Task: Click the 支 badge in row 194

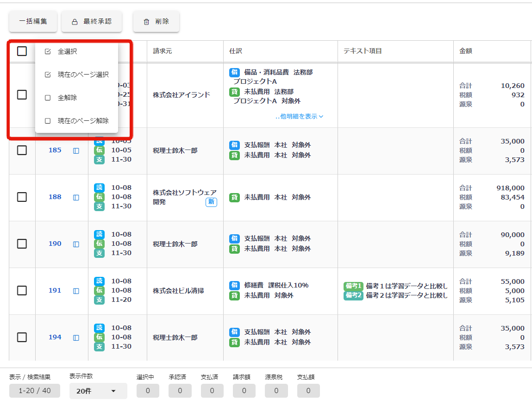Action: pyautogui.click(x=99, y=347)
